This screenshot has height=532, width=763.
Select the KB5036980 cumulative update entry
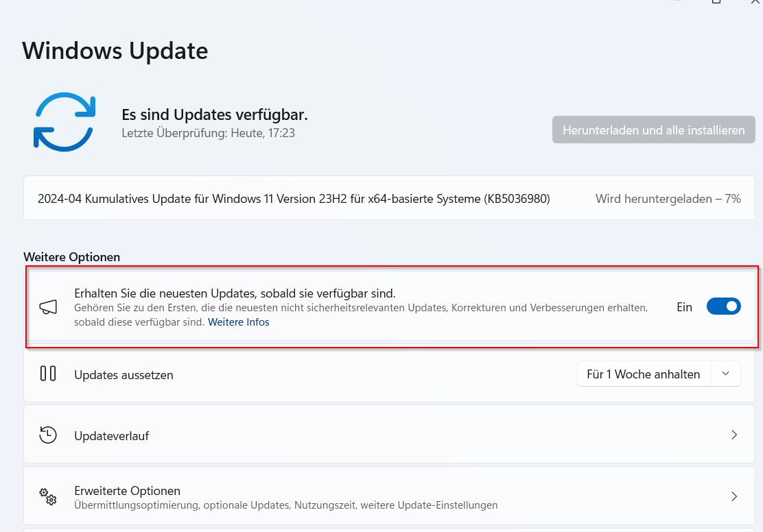point(294,199)
